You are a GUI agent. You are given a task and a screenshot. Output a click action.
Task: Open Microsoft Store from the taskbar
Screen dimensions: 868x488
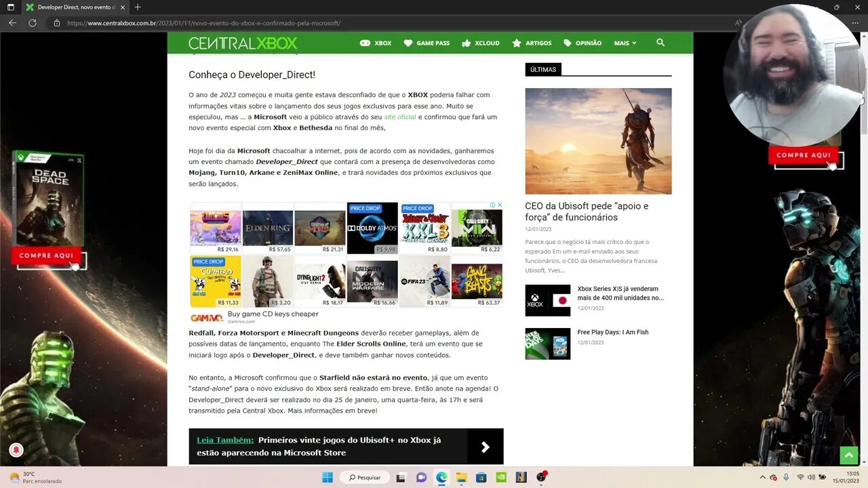coord(481,477)
